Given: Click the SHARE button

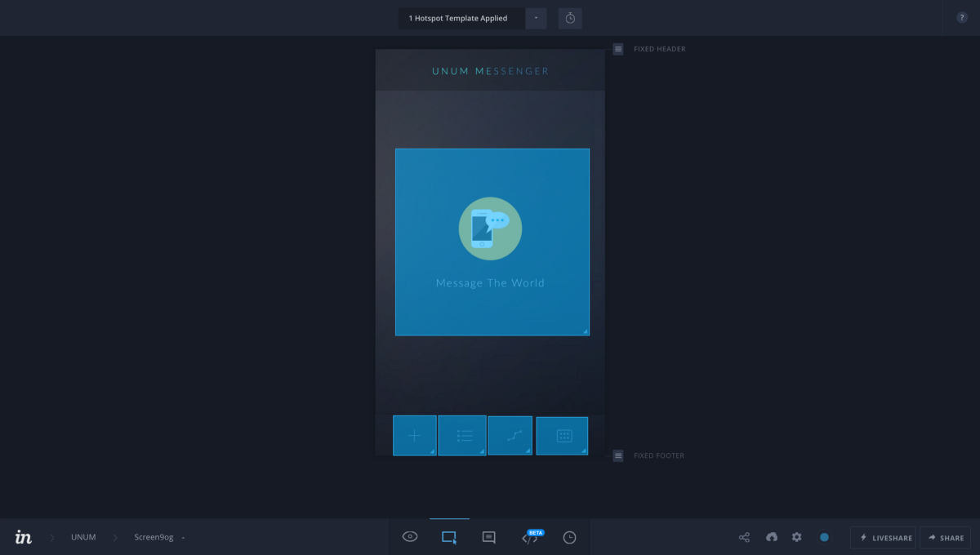Looking at the screenshot, I should (945, 537).
